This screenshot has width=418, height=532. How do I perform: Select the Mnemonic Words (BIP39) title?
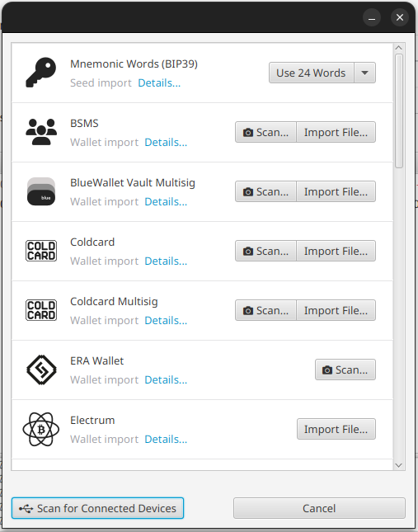[x=134, y=64]
